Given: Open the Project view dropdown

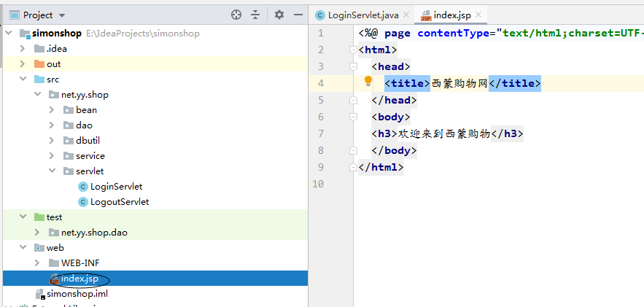Looking at the screenshot, I should point(62,15).
